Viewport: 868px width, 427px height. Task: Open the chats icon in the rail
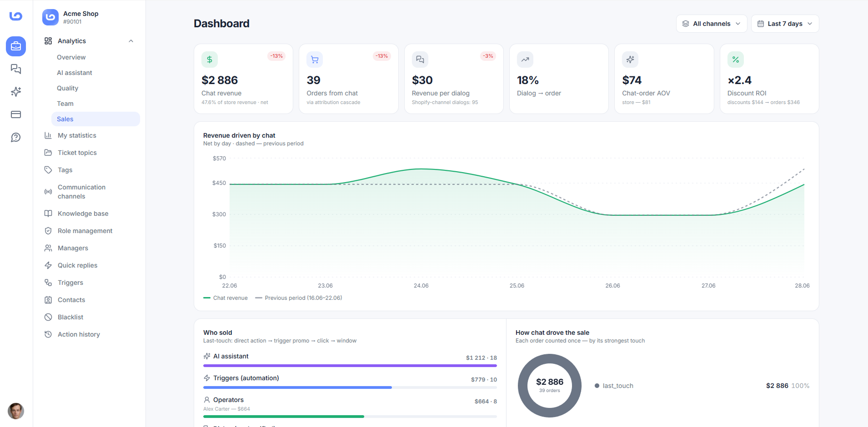(x=16, y=69)
